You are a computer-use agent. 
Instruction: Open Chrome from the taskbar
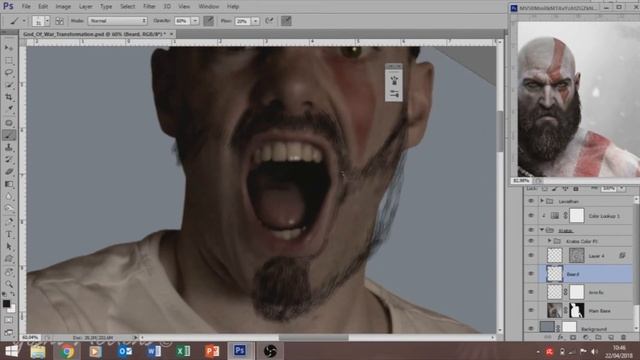[67, 351]
